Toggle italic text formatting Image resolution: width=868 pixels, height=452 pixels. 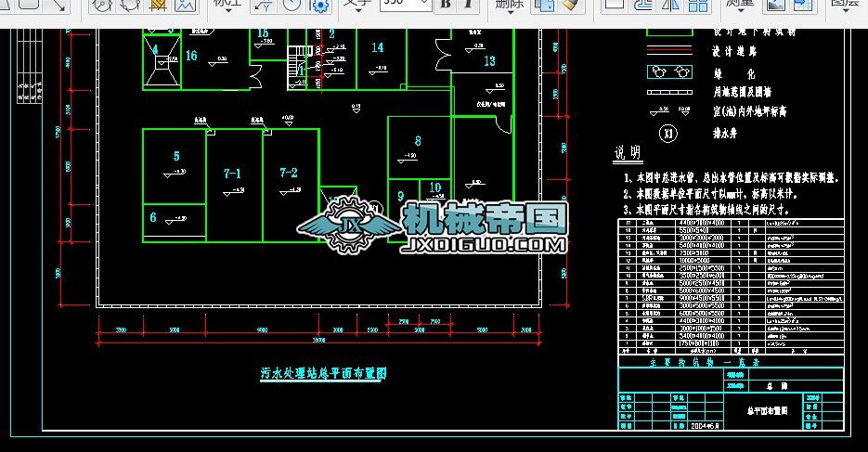point(468,5)
